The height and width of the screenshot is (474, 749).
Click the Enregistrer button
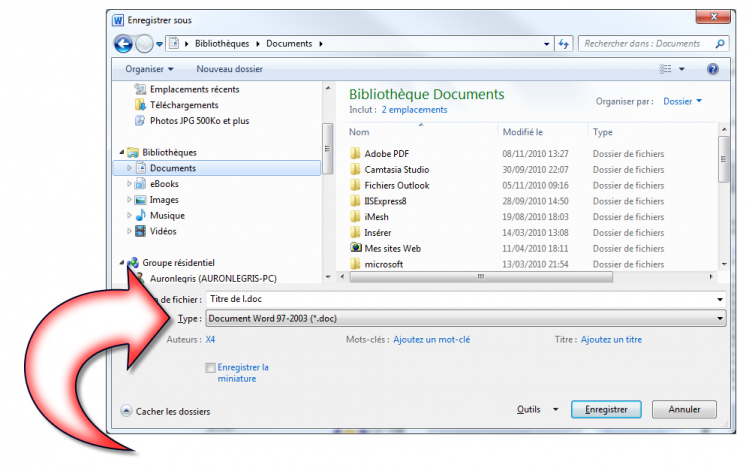point(606,409)
